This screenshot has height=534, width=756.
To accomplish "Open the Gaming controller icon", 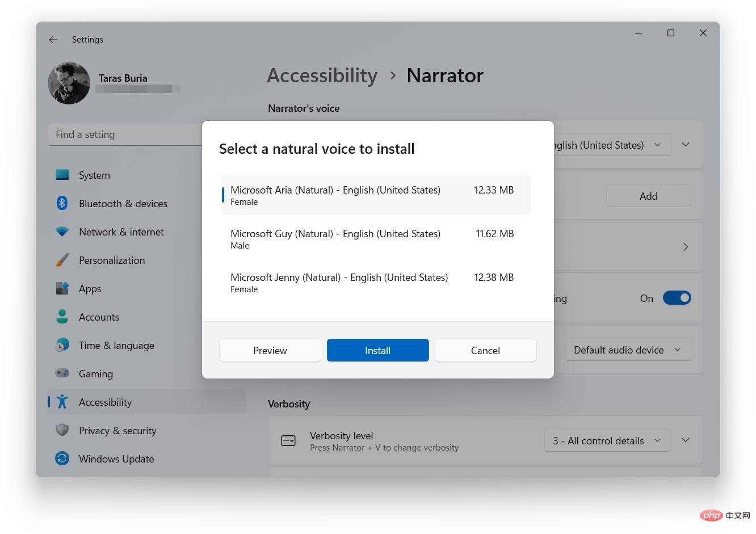I will pos(62,373).
